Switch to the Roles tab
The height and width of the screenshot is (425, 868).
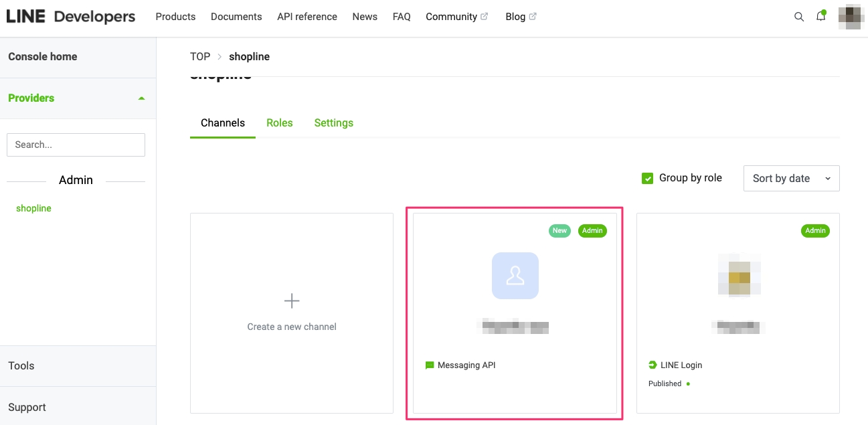coord(280,123)
